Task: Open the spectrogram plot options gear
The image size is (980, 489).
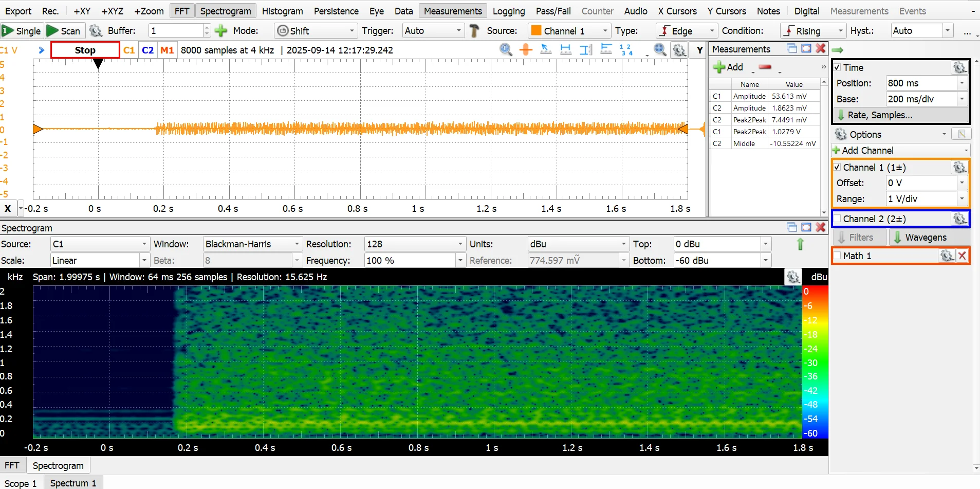Action: (793, 277)
